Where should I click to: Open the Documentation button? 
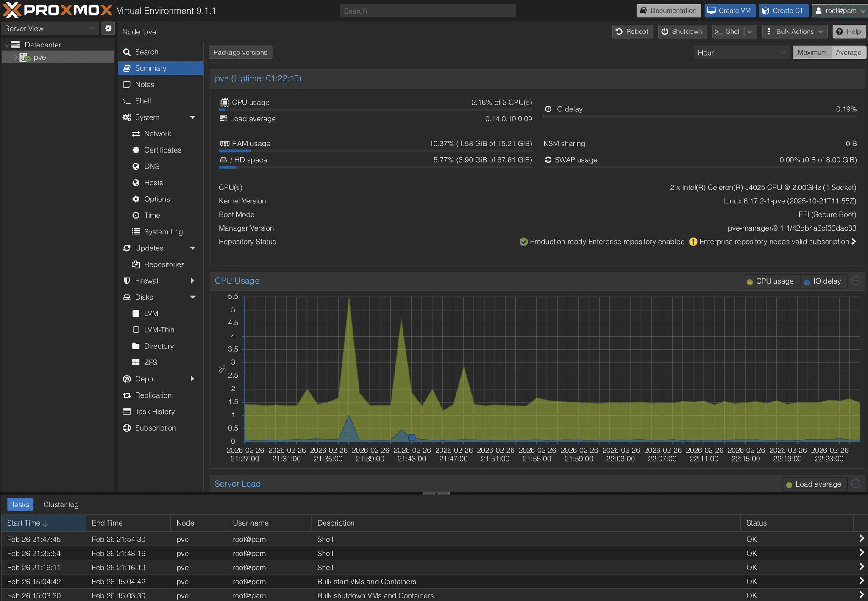(668, 11)
